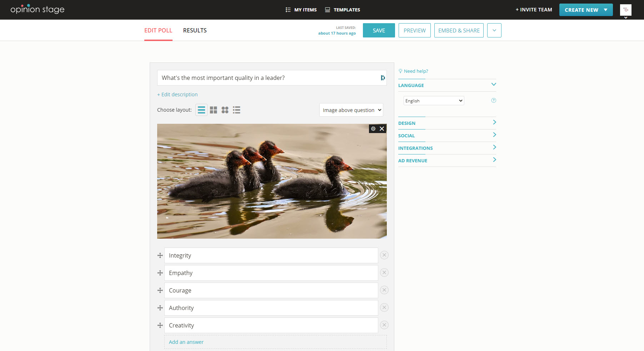This screenshot has height=351, width=644.
Task: Choose the grid thumbnails layout icon
Action: click(213, 110)
